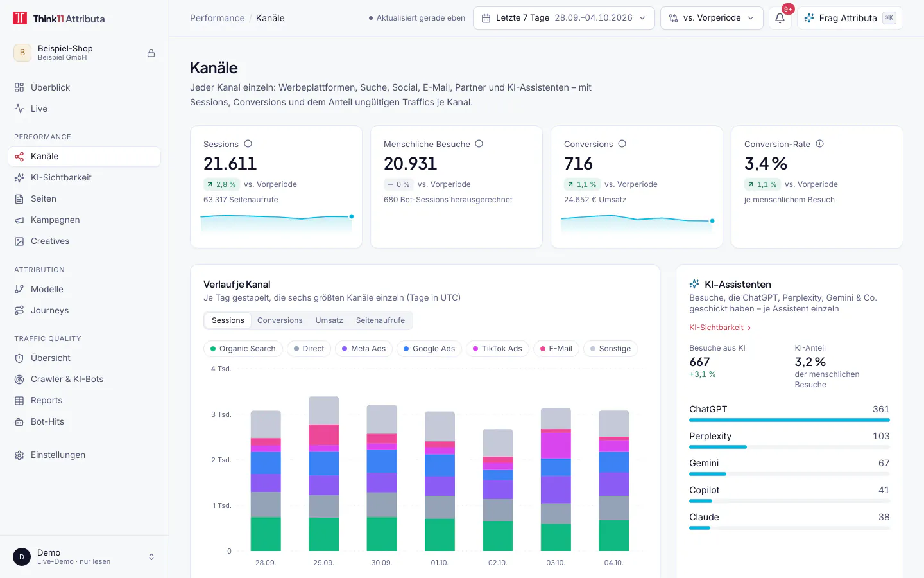Open attribution Modelle
924x578 pixels.
[x=84, y=289]
